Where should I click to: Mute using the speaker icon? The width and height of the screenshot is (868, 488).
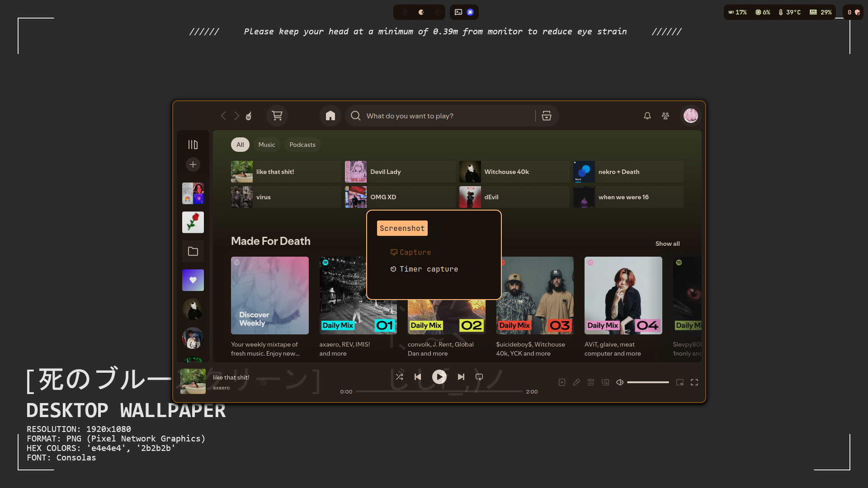point(620,382)
